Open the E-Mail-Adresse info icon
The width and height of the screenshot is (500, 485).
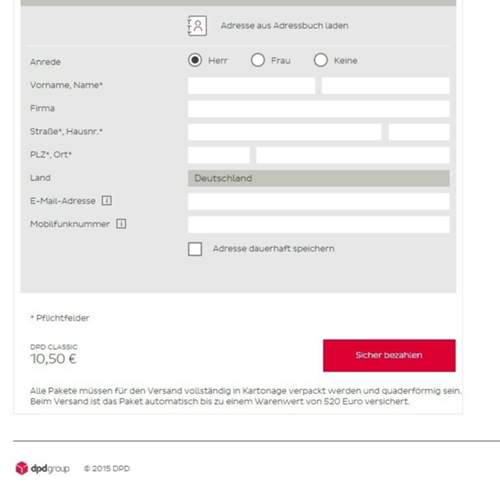pyautogui.click(x=107, y=200)
